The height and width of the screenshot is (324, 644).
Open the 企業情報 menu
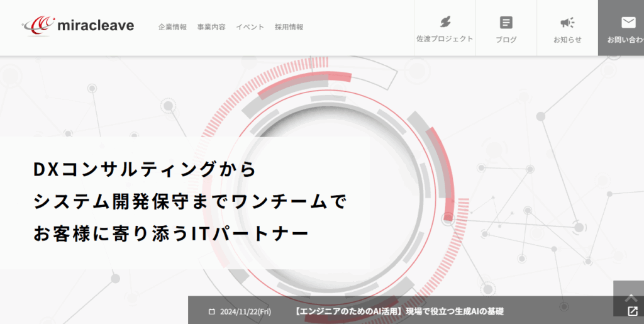pos(172,27)
